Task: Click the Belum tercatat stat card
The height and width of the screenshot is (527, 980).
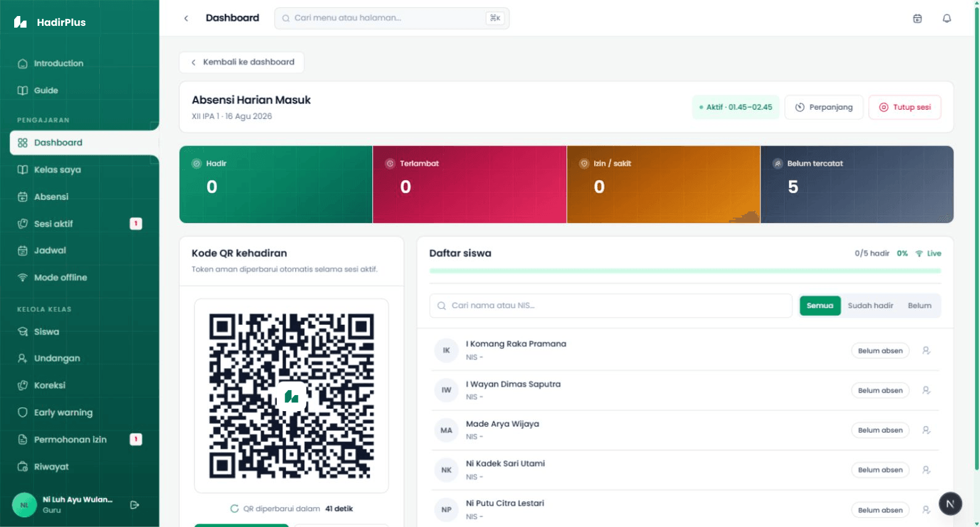Action: click(x=857, y=184)
